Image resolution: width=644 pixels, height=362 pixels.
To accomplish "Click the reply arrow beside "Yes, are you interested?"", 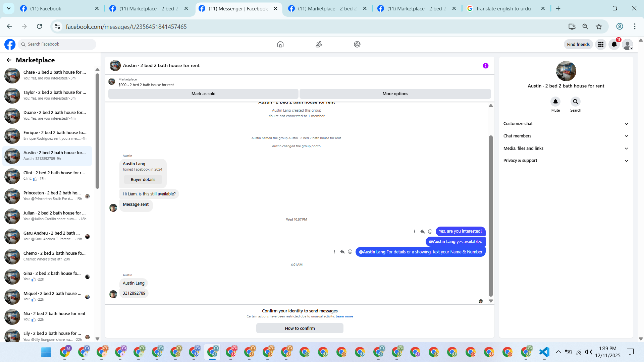I will [422, 231].
